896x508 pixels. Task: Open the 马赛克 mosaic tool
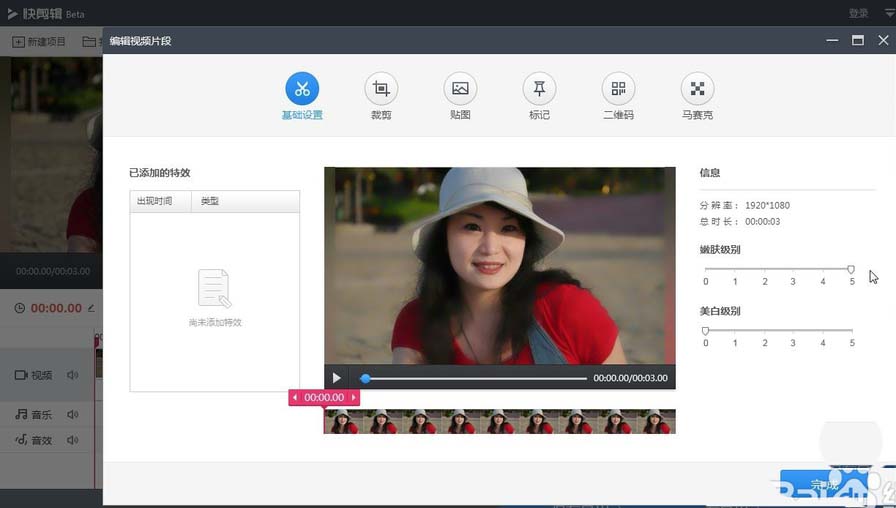tap(697, 89)
